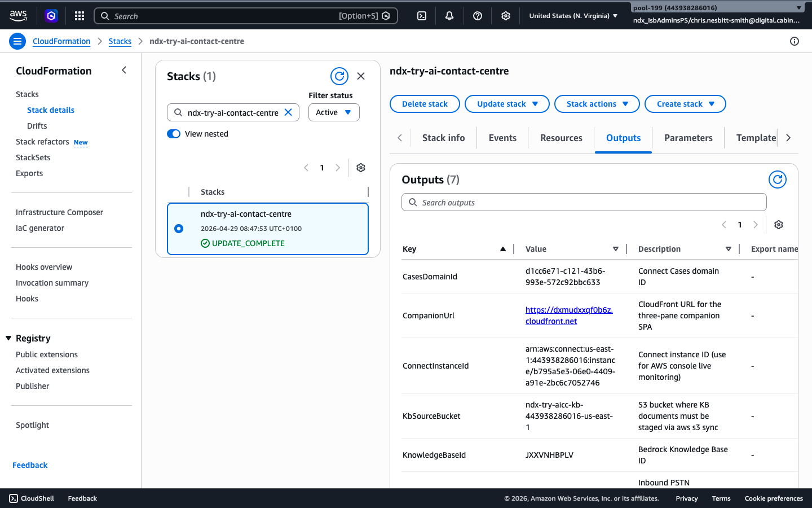Click the blue Feedback link in sidebar
This screenshot has height=508, width=812.
pyautogui.click(x=30, y=465)
